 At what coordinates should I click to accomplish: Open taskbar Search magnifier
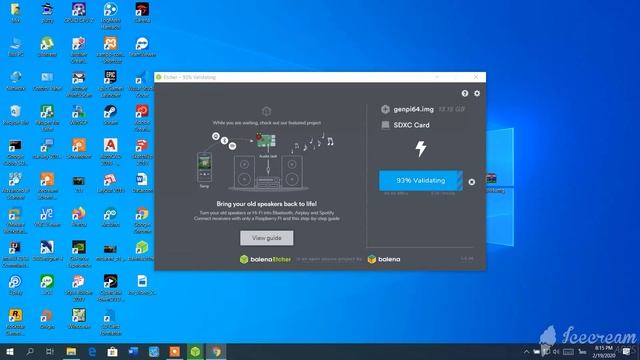pyautogui.click(x=30, y=351)
